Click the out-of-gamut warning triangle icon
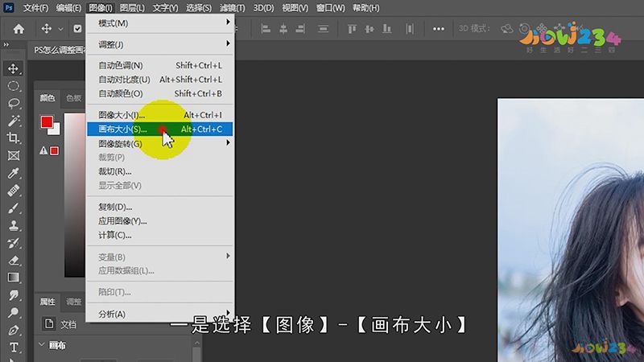Viewport: 644px width, 362px height. [x=43, y=150]
